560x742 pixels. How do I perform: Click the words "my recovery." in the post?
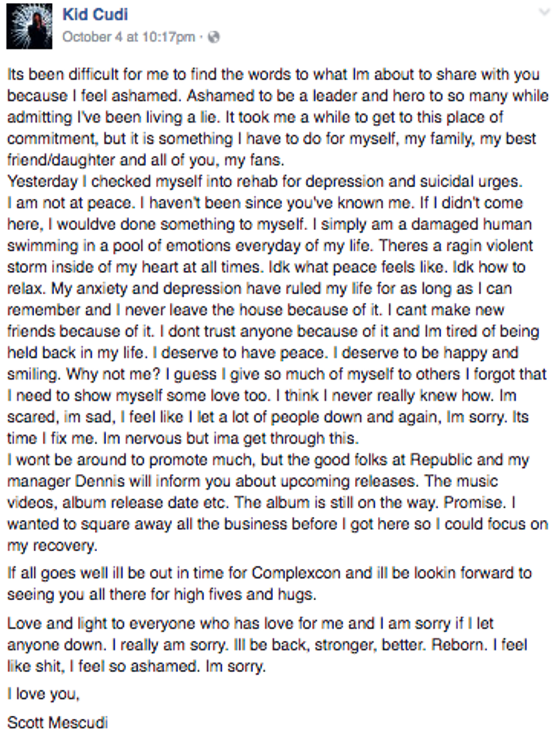[x=52, y=546]
